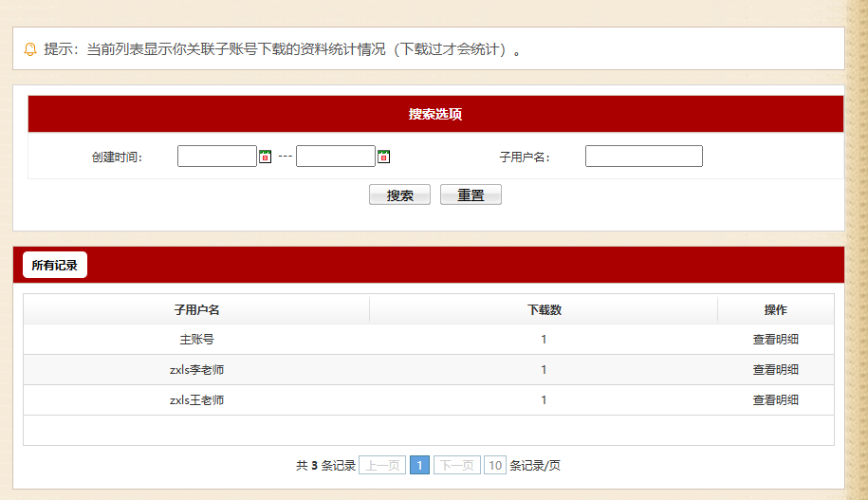Viewport: 868px width, 500px height.
Task: Focus the 子用户名 text input field
Action: [x=643, y=157]
